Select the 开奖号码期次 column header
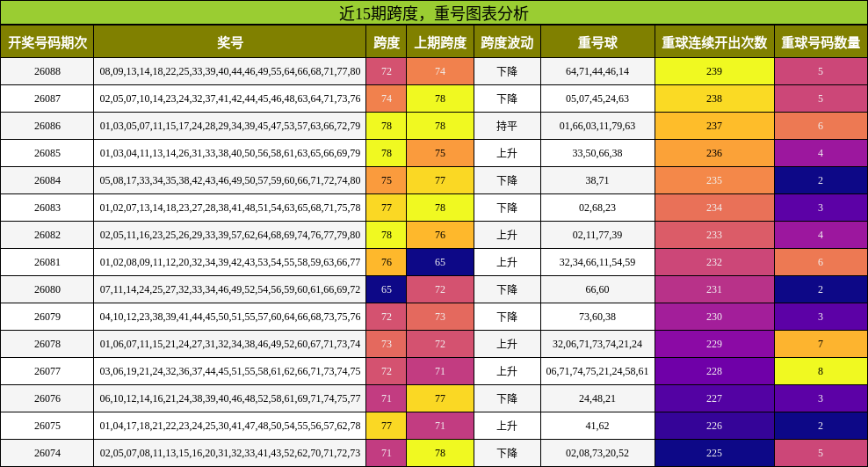Image resolution: width=868 pixels, height=467 pixels. click(x=47, y=42)
